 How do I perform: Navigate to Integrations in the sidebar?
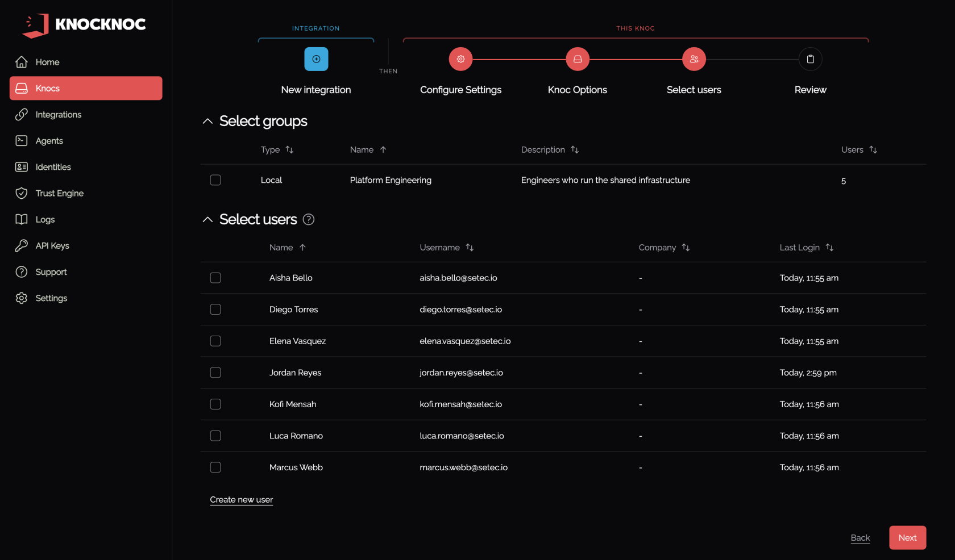[x=86, y=115]
